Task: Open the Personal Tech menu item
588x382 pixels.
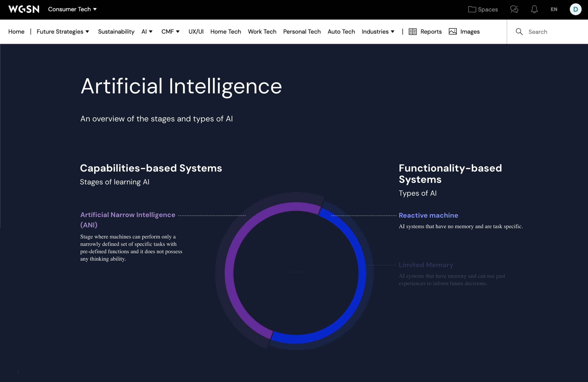Action: tap(302, 32)
